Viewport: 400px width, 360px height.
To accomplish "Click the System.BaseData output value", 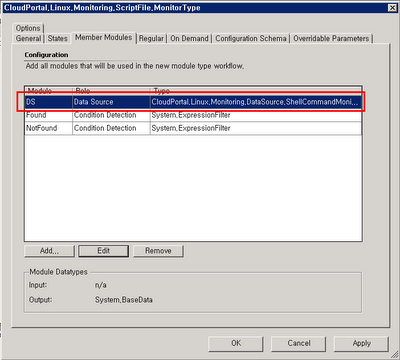I will tap(124, 300).
